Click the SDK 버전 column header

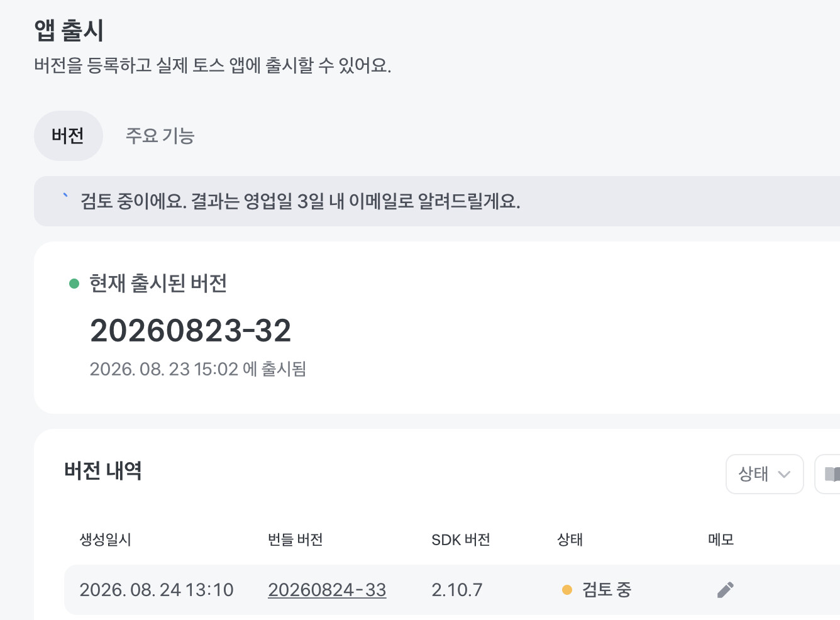(x=461, y=540)
